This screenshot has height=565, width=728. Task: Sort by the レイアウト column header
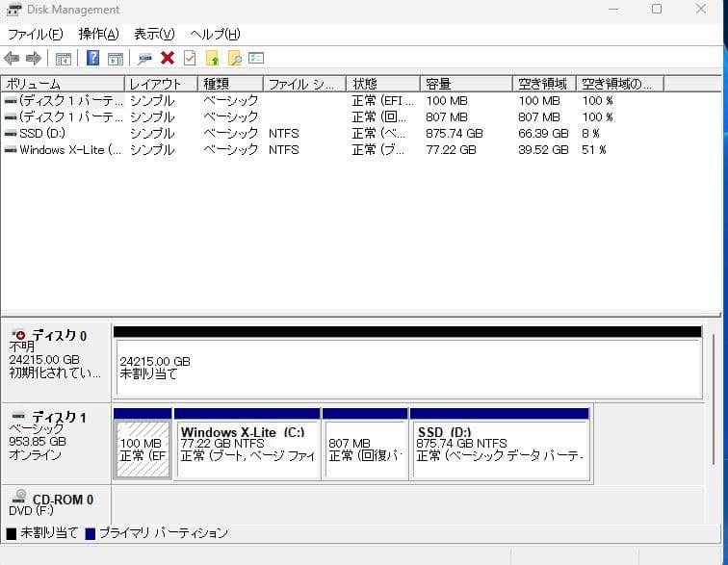[161, 84]
